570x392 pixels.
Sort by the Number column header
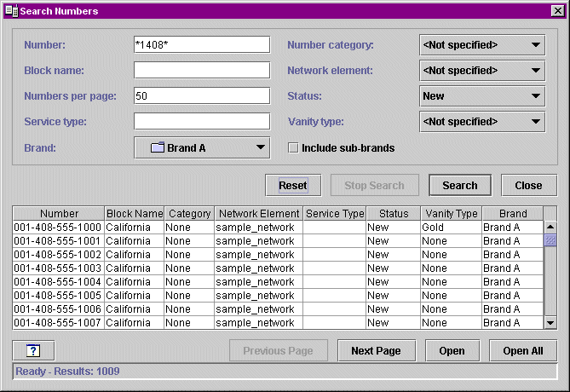click(x=59, y=213)
